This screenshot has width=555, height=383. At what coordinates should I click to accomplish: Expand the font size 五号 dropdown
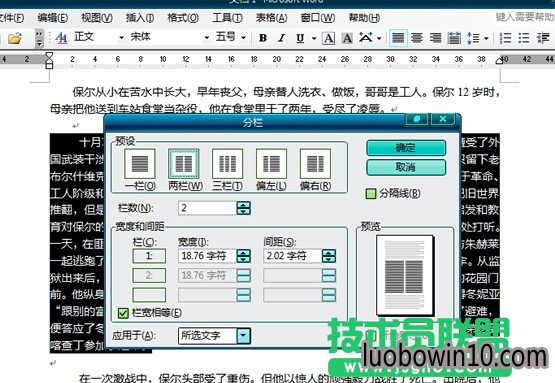243,38
